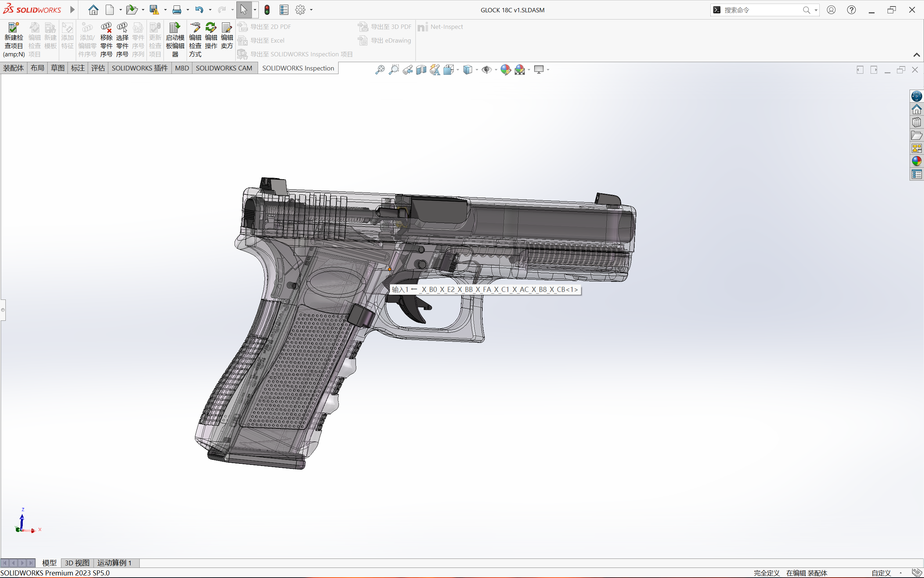Toggle Hide/Show Items eye icon
924x578 pixels.
pos(487,70)
